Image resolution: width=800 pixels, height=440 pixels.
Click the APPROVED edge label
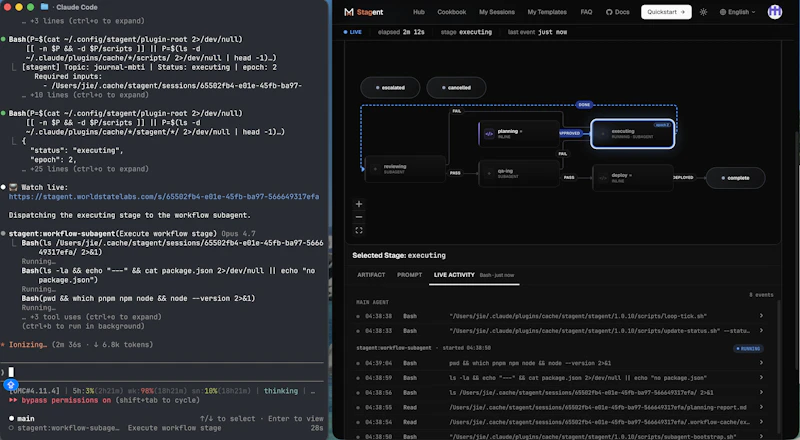pos(569,133)
